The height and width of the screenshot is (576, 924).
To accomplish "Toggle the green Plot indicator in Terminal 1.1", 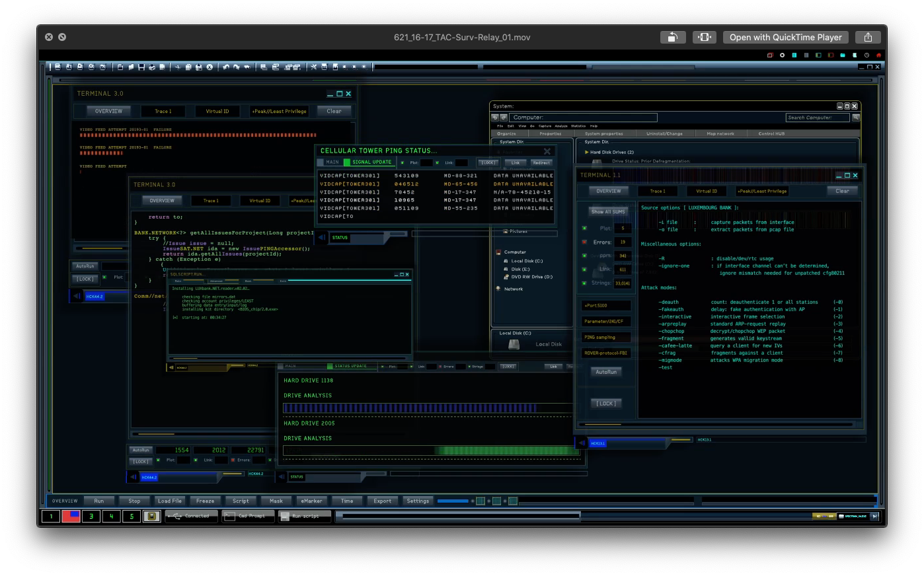I will pyautogui.click(x=584, y=229).
